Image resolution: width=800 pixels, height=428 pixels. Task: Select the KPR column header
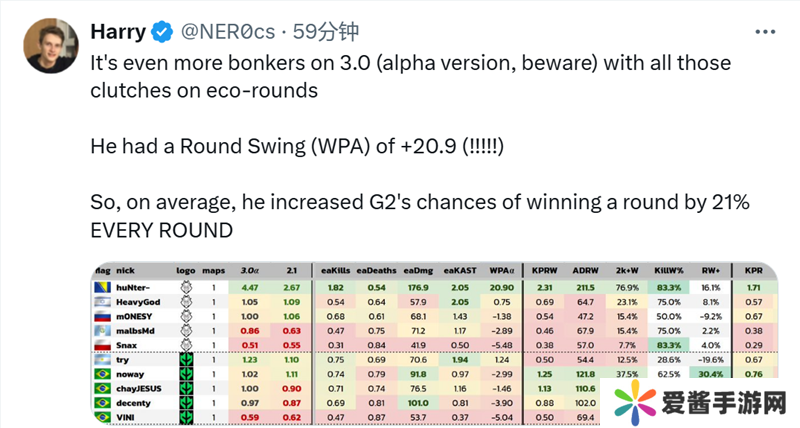tap(754, 269)
